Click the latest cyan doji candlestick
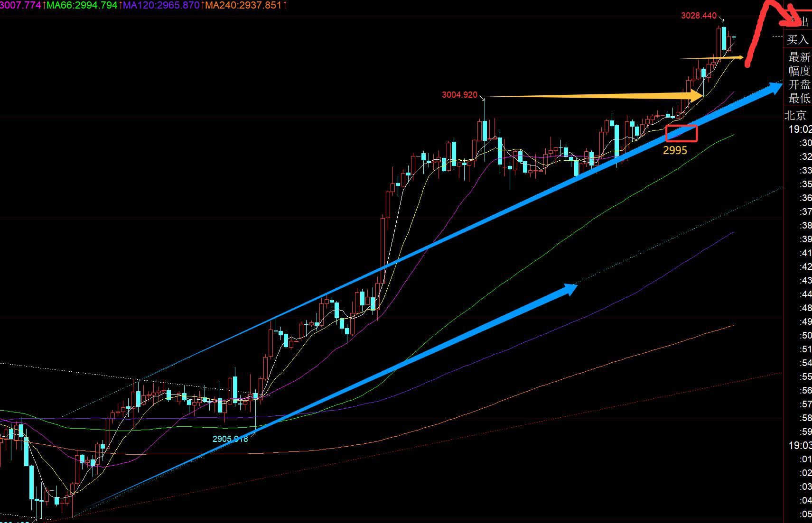The height and width of the screenshot is (523, 812). (x=734, y=37)
